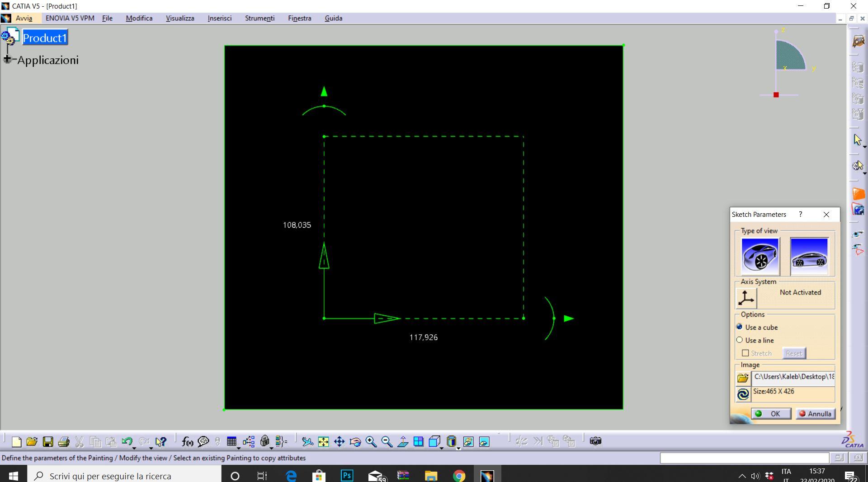The height and width of the screenshot is (482, 868).
Task: Select the Use a cube option
Action: pos(740,327)
